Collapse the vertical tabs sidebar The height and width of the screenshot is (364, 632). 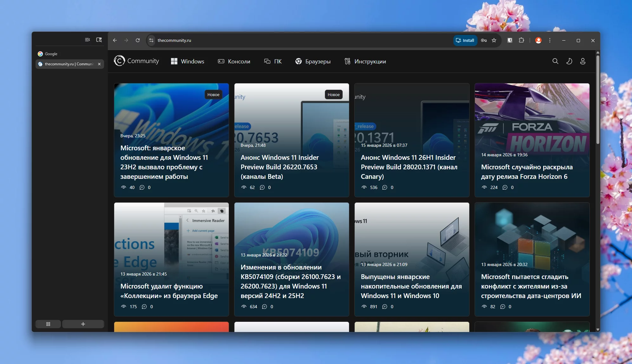click(88, 40)
